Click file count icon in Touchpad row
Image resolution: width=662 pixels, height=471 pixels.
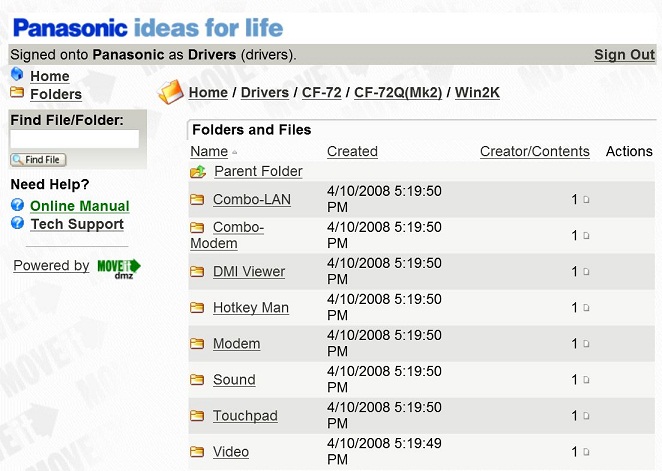586,416
